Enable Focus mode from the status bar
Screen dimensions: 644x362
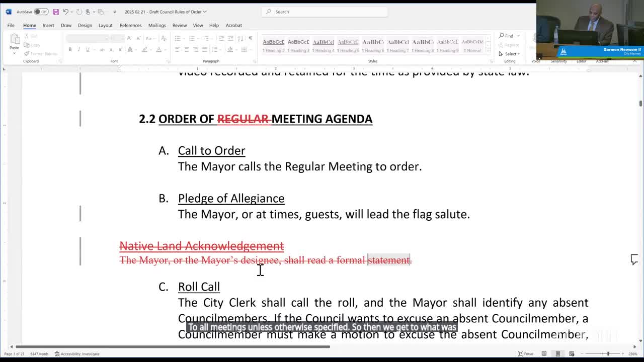(x=526, y=354)
